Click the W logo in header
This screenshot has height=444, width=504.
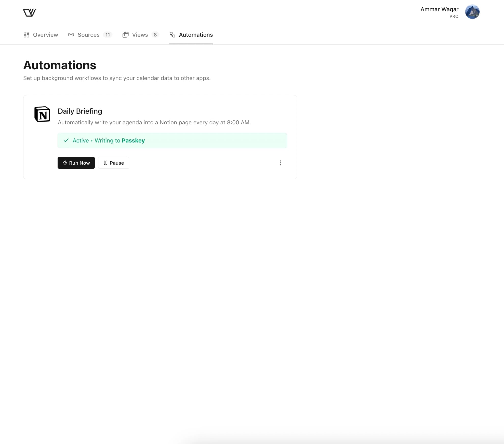tap(30, 12)
